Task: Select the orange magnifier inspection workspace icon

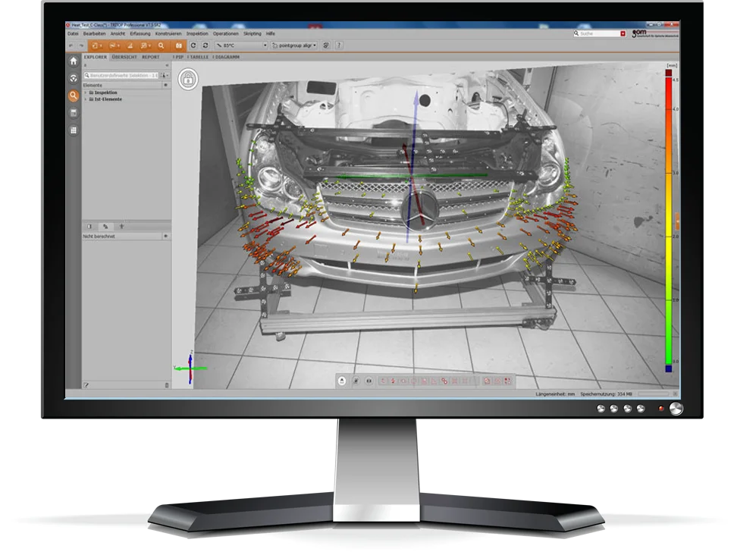Action: click(x=74, y=96)
